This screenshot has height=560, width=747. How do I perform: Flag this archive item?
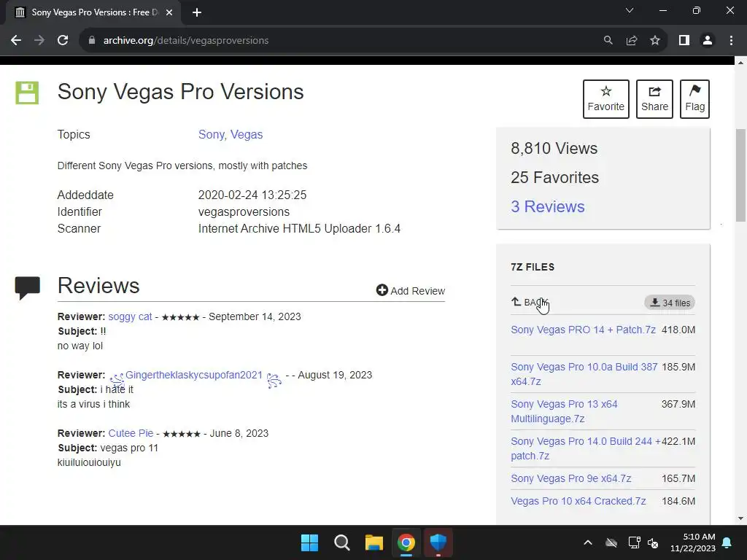click(694, 99)
